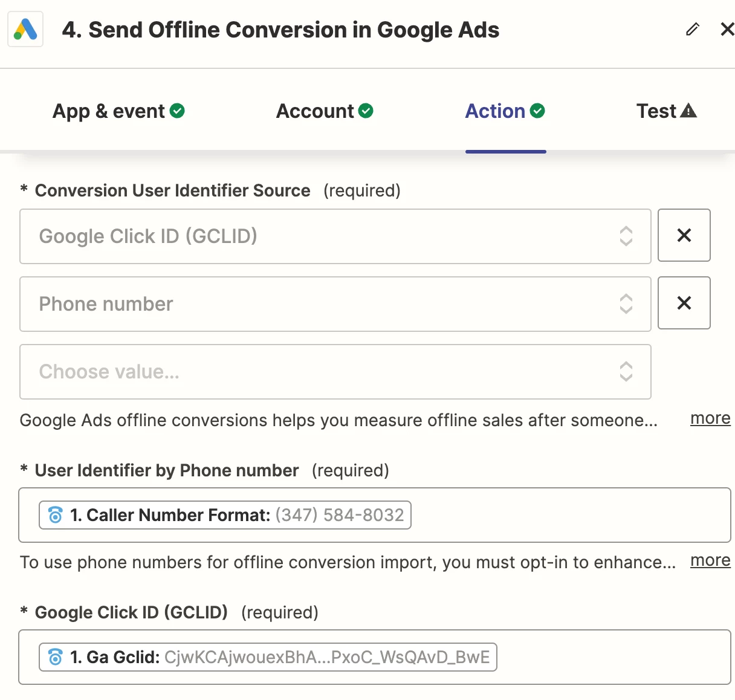Screen dimensions: 735x700
Task: Click the Google Click ID (GCLID) input field
Action: click(610, 657)
